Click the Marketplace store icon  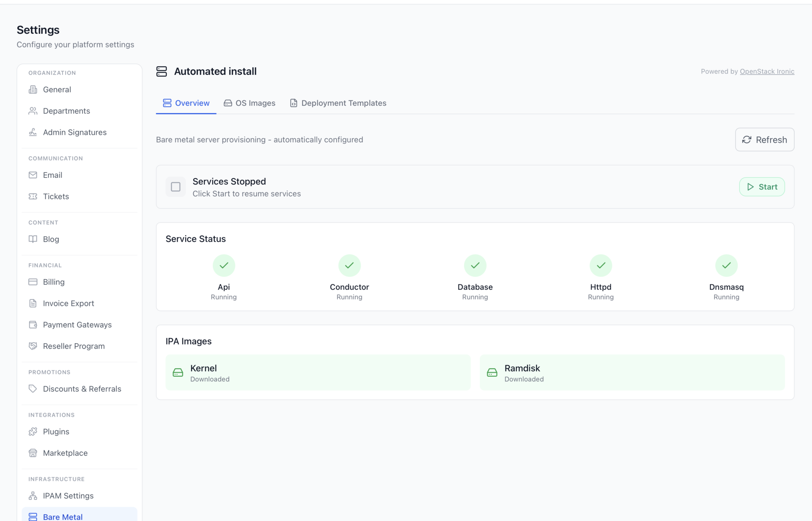33,453
